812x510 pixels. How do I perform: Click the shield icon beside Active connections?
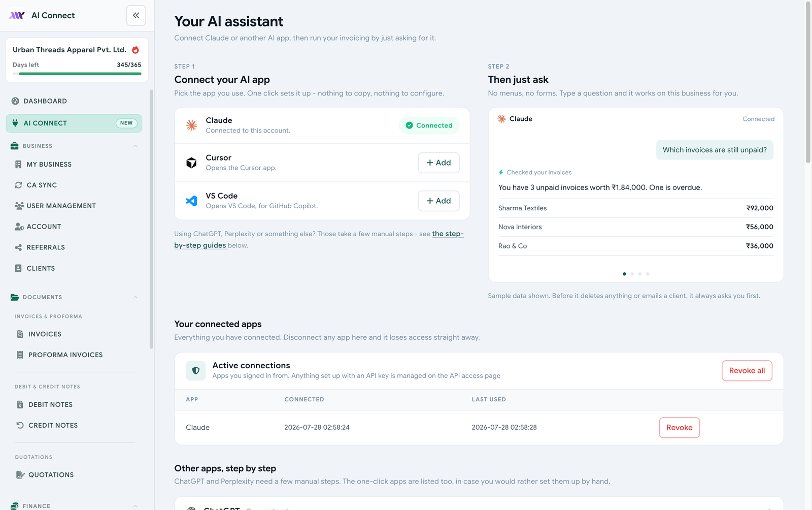[196, 371]
